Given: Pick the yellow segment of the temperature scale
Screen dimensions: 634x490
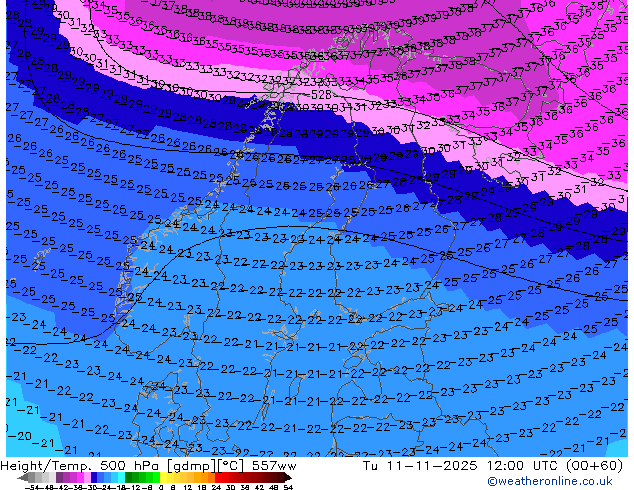Looking at the screenshot, I should pos(163,478).
